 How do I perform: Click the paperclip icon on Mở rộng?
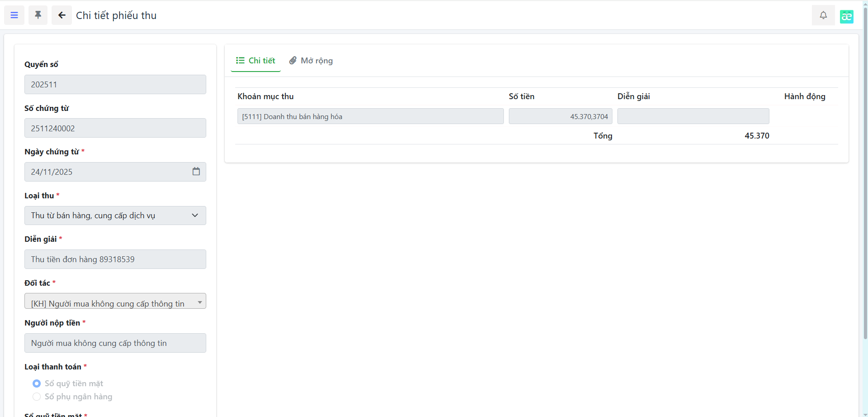[x=293, y=60]
